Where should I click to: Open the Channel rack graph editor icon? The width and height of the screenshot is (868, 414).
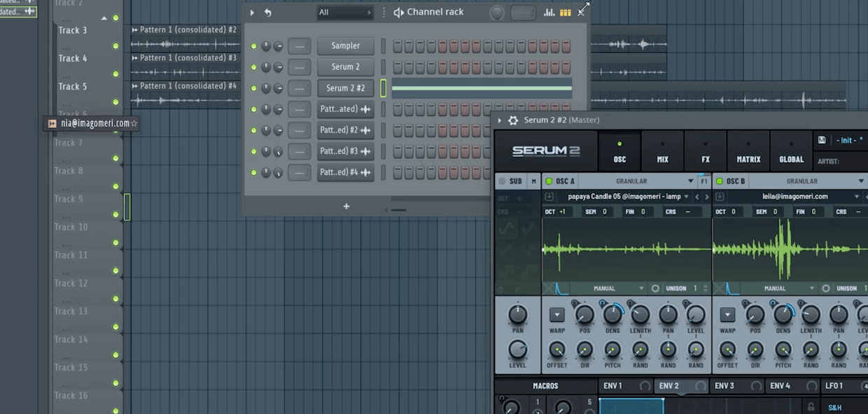click(x=550, y=12)
